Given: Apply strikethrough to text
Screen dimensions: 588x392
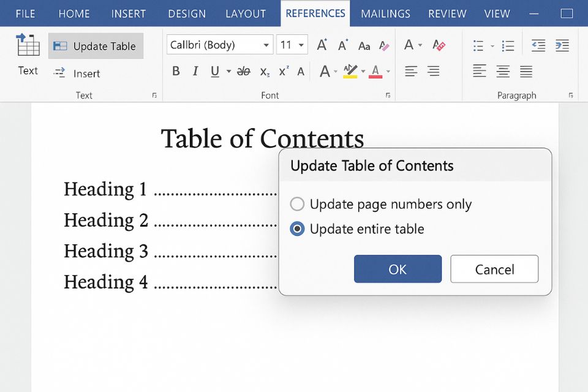Looking at the screenshot, I should click(243, 71).
